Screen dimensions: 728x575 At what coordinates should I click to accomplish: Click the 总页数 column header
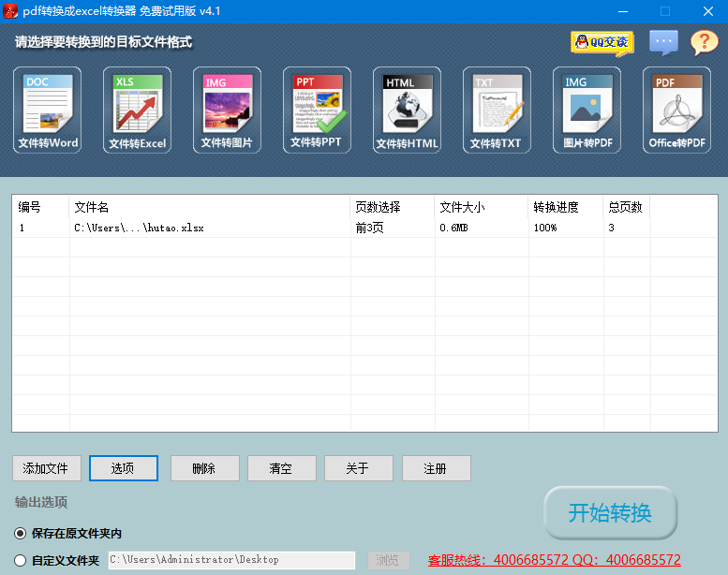[x=627, y=207]
